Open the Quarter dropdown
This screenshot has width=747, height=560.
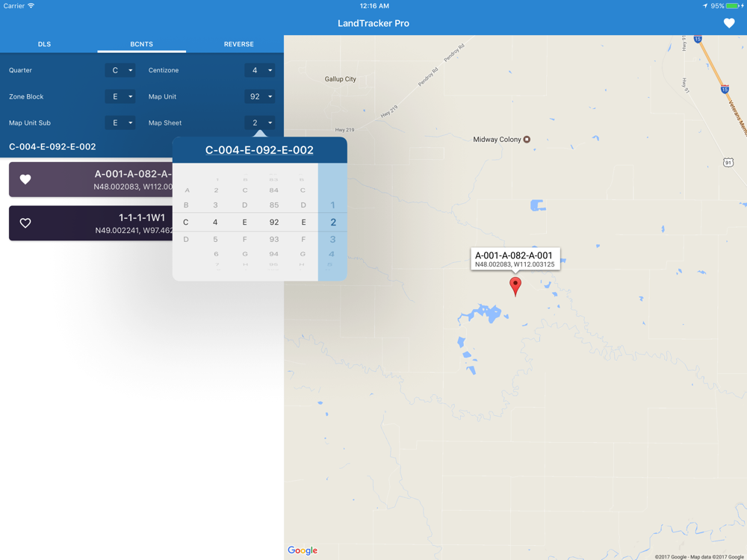tap(120, 70)
